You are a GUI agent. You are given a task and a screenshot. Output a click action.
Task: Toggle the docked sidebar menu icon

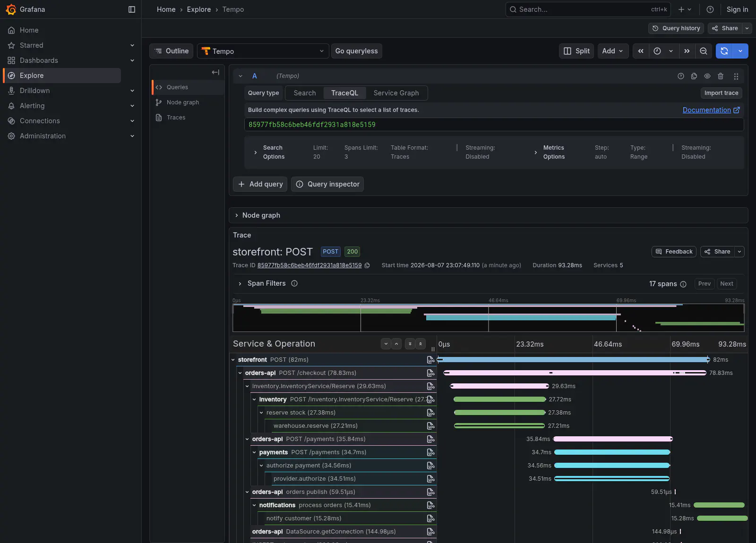[x=132, y=9]
